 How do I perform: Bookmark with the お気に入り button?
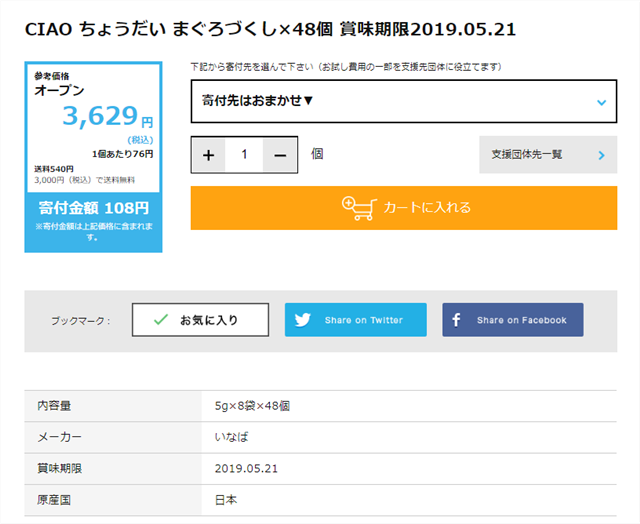(x=200, y=320)
